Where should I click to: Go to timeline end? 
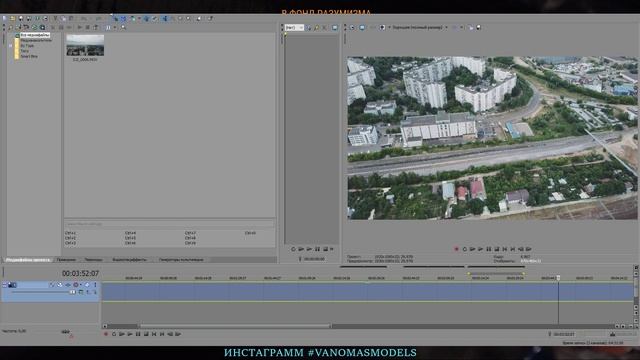[162, 334]
